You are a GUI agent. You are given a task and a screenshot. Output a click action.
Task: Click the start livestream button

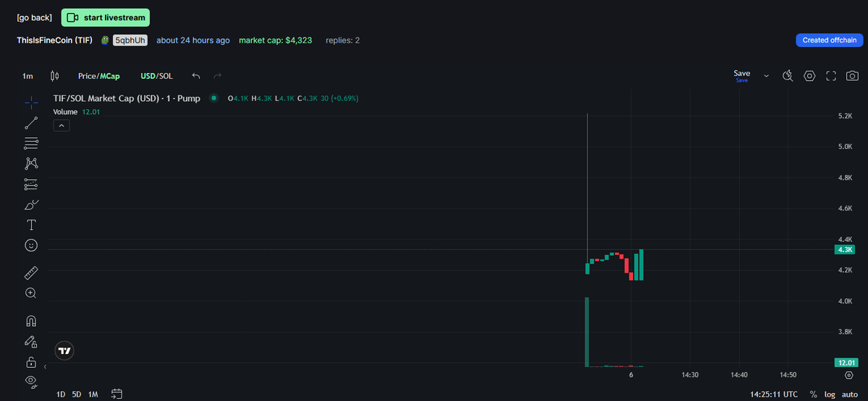tap(105, 17)
